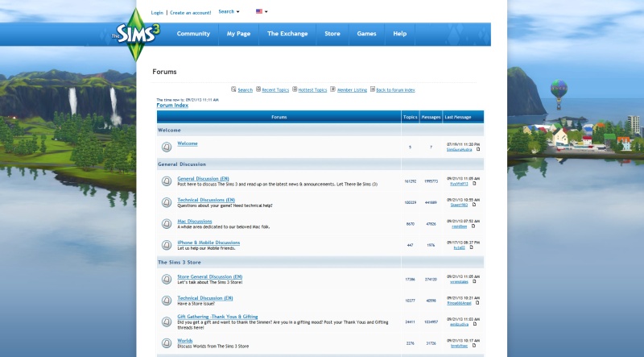Click The Sims 3 logo

[x=135, y=35]
